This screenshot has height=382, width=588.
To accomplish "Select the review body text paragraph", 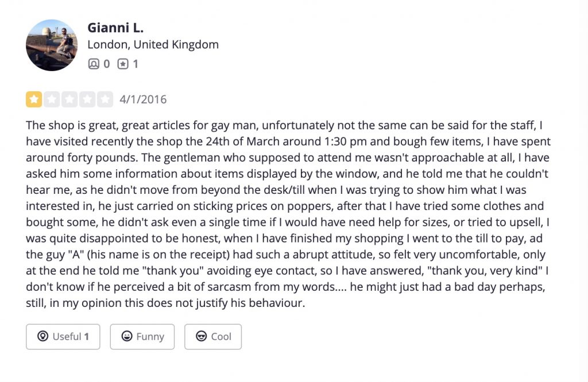I will tap(288, 214).
